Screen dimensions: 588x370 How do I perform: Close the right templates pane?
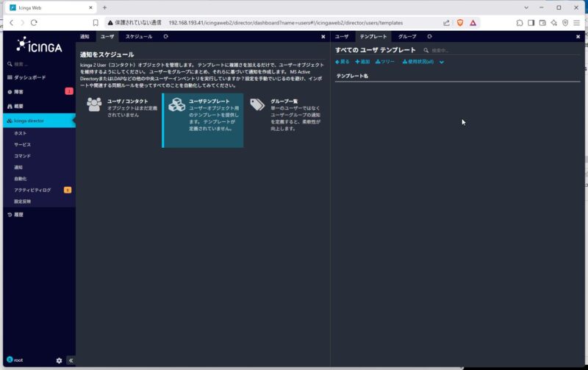(x=578, y=37)
